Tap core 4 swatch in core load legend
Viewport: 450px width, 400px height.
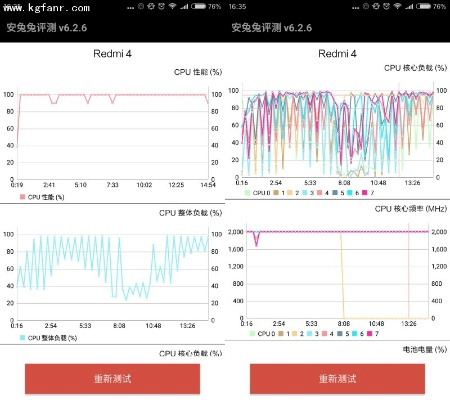pyautogui.click(x=319, y=193)
